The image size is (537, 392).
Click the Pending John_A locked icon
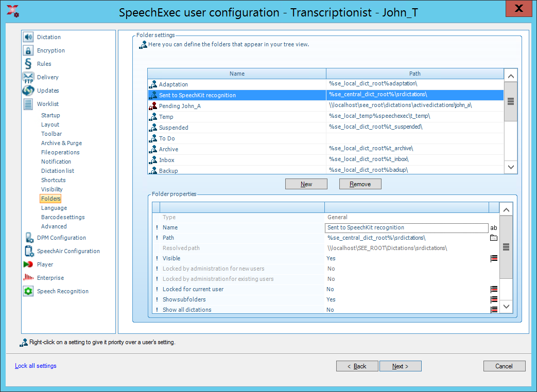[x=153, y=105]
